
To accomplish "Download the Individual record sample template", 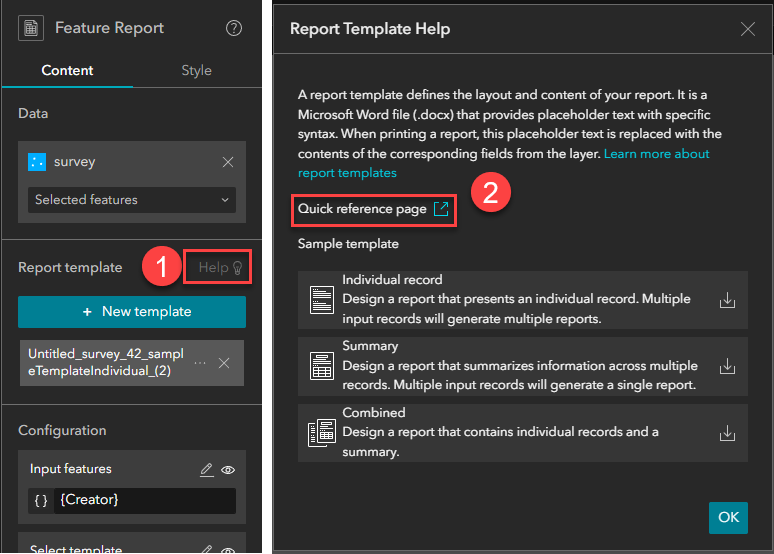I will 727,300.
